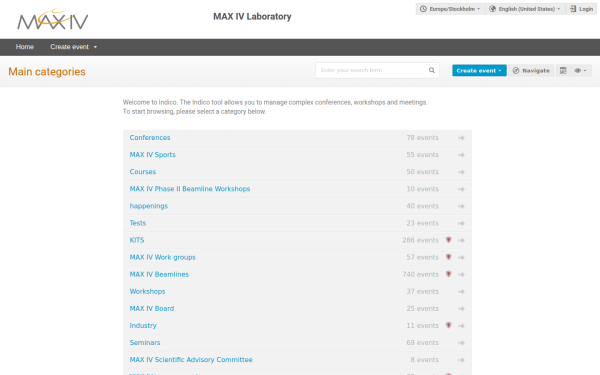Open the eye view options dropdown
The image size is (600, 375).
[x=580, y=70]
